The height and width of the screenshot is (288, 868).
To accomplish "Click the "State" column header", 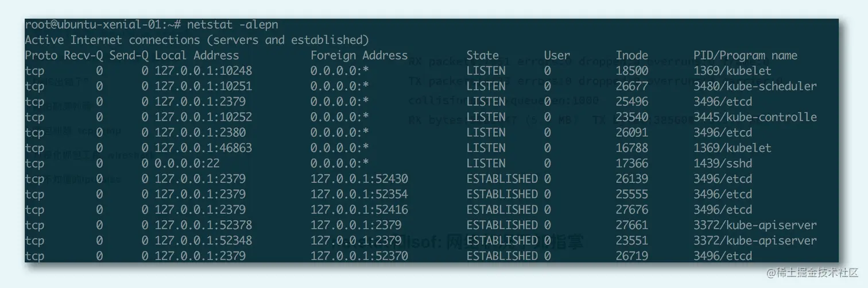I will pos(483,56).
